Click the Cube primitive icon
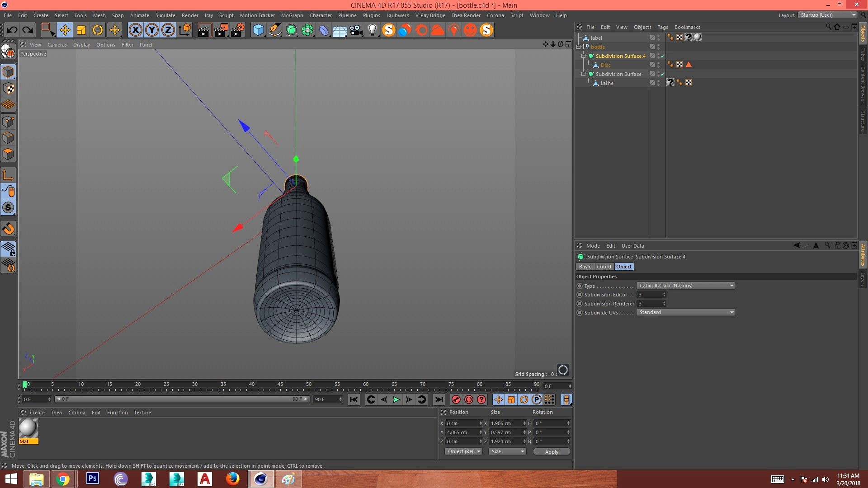The height and width of the screenshot is (488, 868). pos(258,30)
